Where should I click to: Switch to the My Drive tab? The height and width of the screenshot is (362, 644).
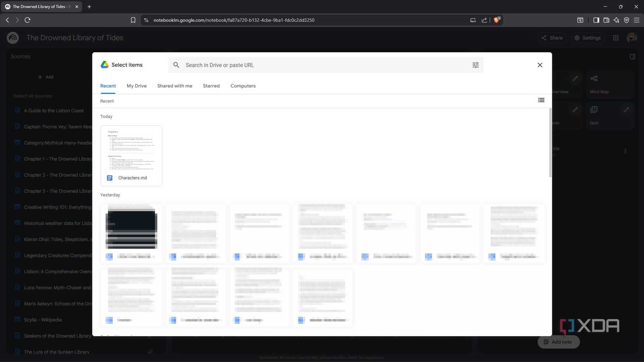[136, 86]
